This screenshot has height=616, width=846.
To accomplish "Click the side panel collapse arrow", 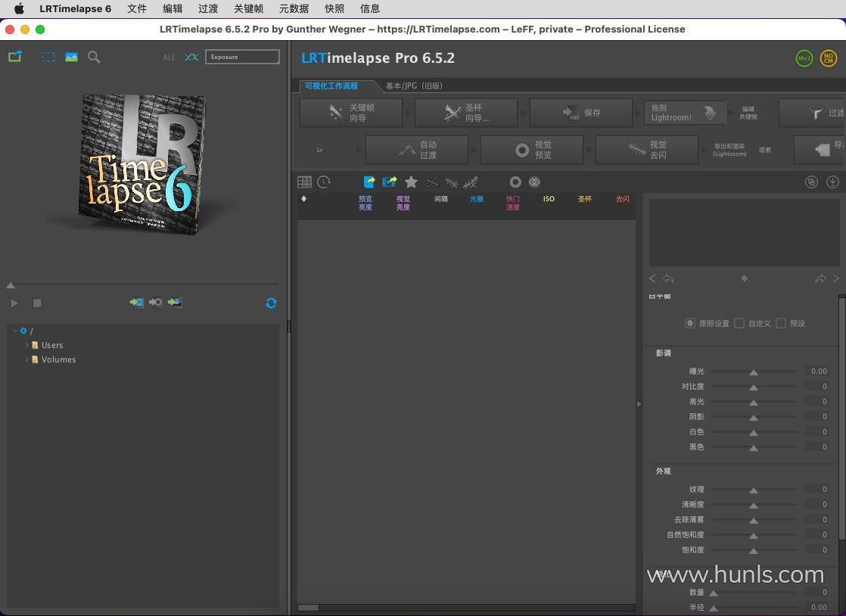I will click(x=639, y=403).
